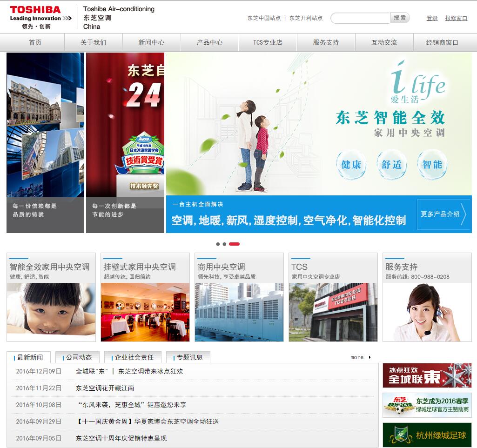Viewport: 477px width, 448px height.
Task: Open news 华夏家博会东芝空调全场狂送
Action: 147,421
